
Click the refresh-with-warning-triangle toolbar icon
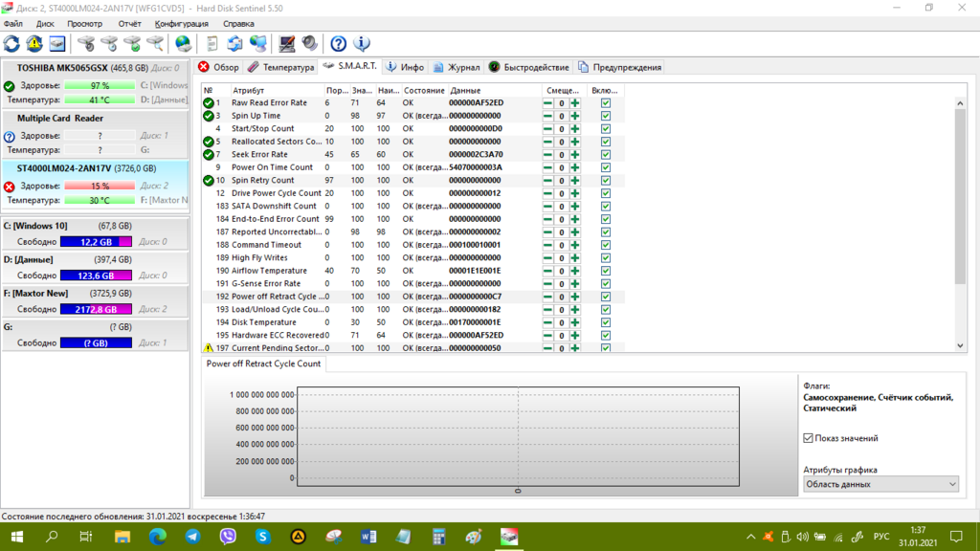34,44
